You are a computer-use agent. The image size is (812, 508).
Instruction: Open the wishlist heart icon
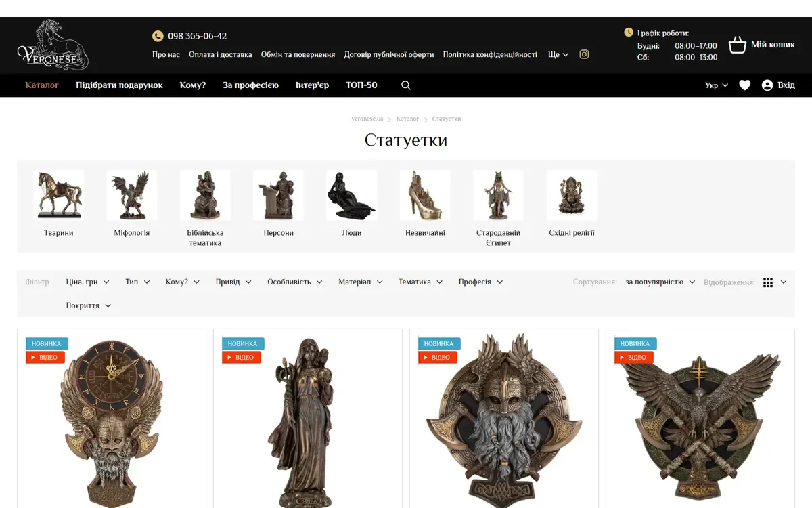click(745, 85)
